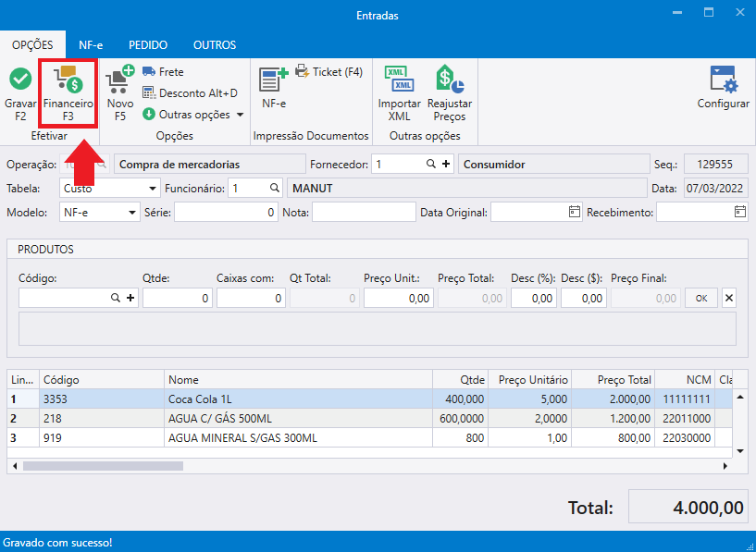Click product Código search magnifier icon
Image resolution: width=756 pixels, height=552 pixels.
pos(116,298)
